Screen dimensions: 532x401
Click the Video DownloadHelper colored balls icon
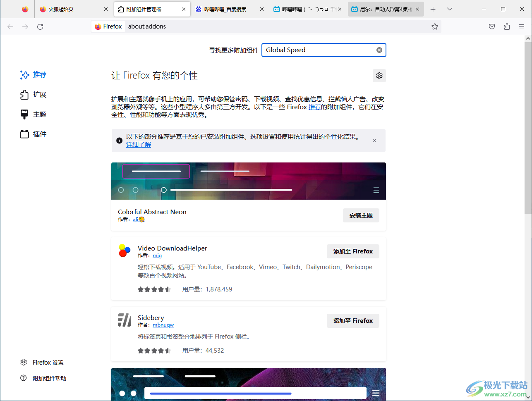125,251
